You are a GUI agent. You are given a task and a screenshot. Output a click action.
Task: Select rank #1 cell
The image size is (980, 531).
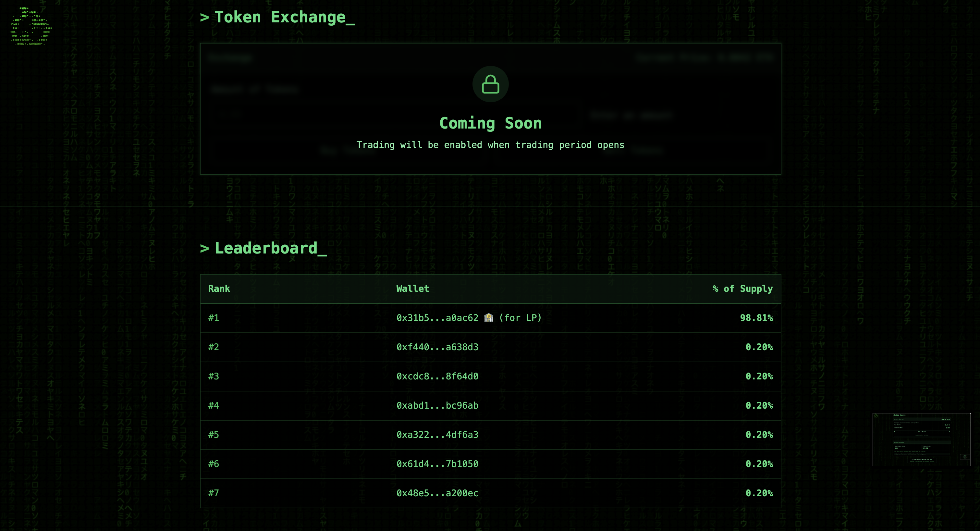click(214, 318)
